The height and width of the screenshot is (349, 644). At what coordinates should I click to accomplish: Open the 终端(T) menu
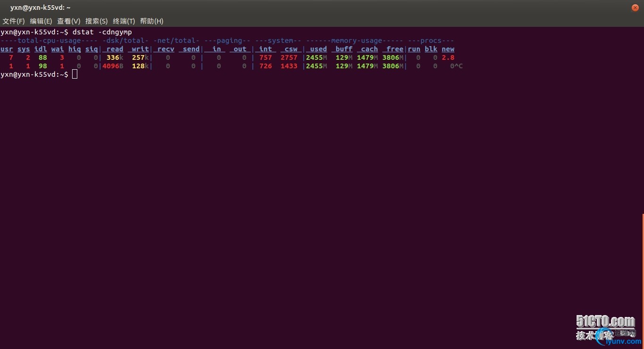point(124,21)
